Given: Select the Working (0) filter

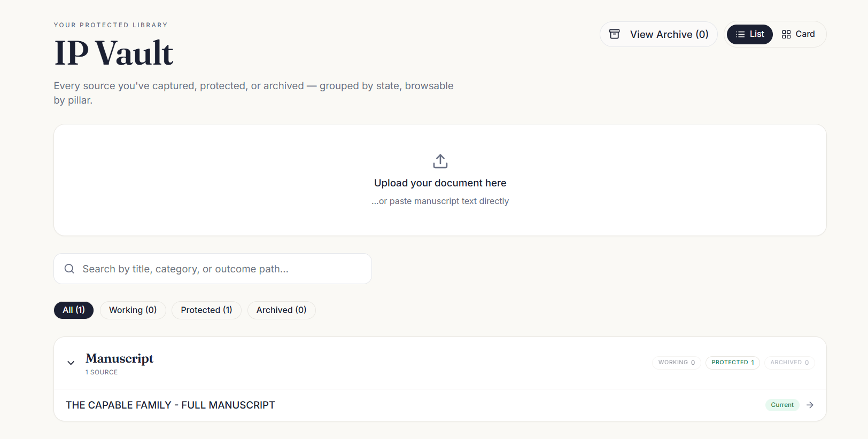Looking at the screenshot, I should (133, 310).
